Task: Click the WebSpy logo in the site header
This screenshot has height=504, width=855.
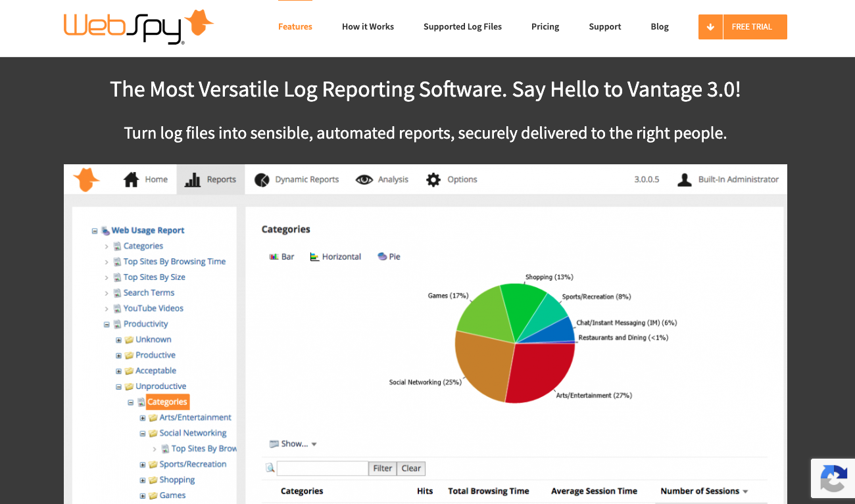Action: click(139, 28)
